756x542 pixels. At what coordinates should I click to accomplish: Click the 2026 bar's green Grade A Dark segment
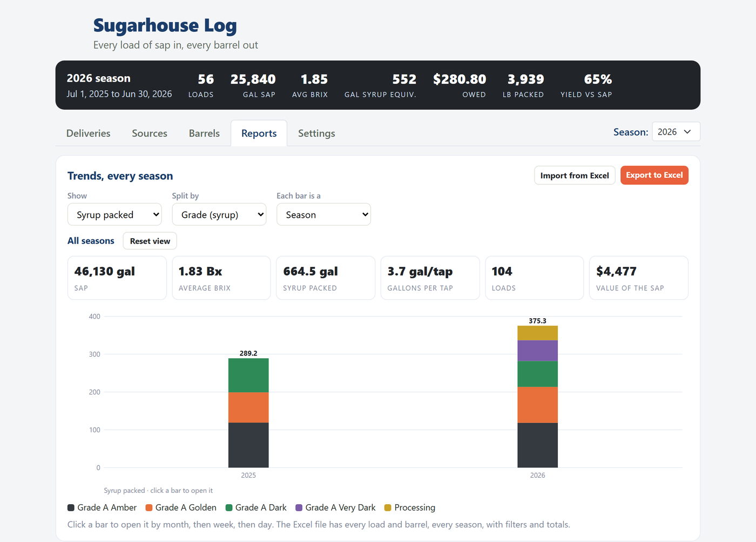point(537,374)
